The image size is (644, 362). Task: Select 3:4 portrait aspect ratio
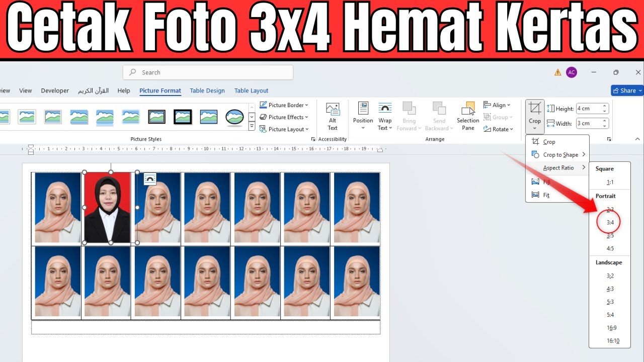(x=610, y=222)
